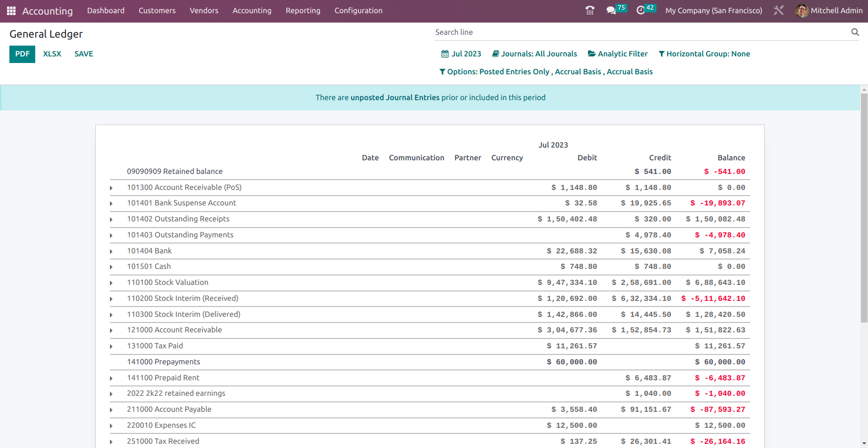Click the search magnifier icon
The width and height of the screenshot is (868, 448).
click(855, 32)
